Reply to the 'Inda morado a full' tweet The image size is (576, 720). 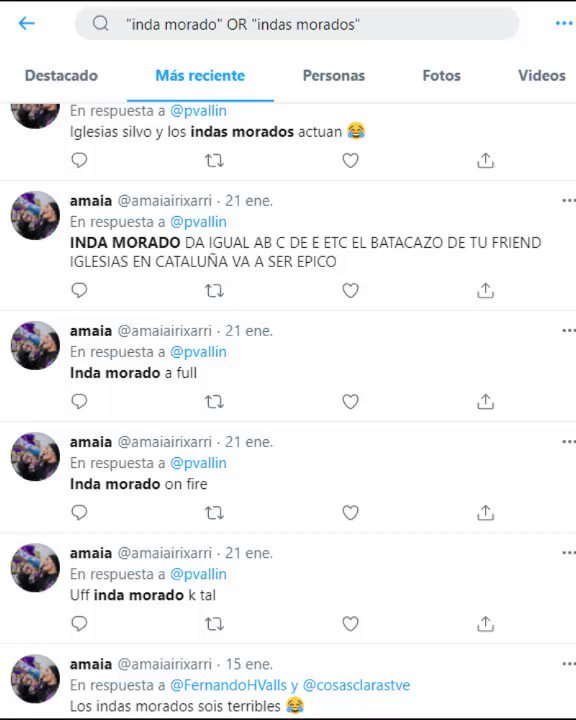(79, 401)
